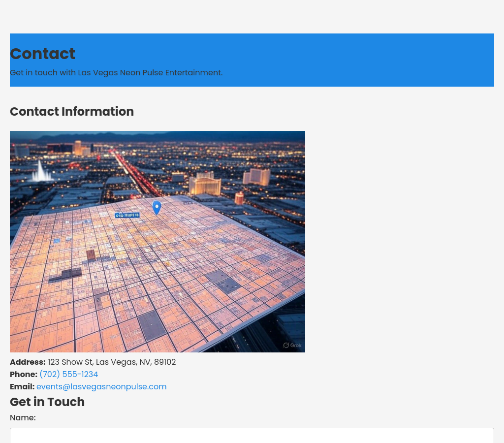This screenshot has height=443, width=504.
Task: Click the bold "Address:" label
Action: (28, 362)
